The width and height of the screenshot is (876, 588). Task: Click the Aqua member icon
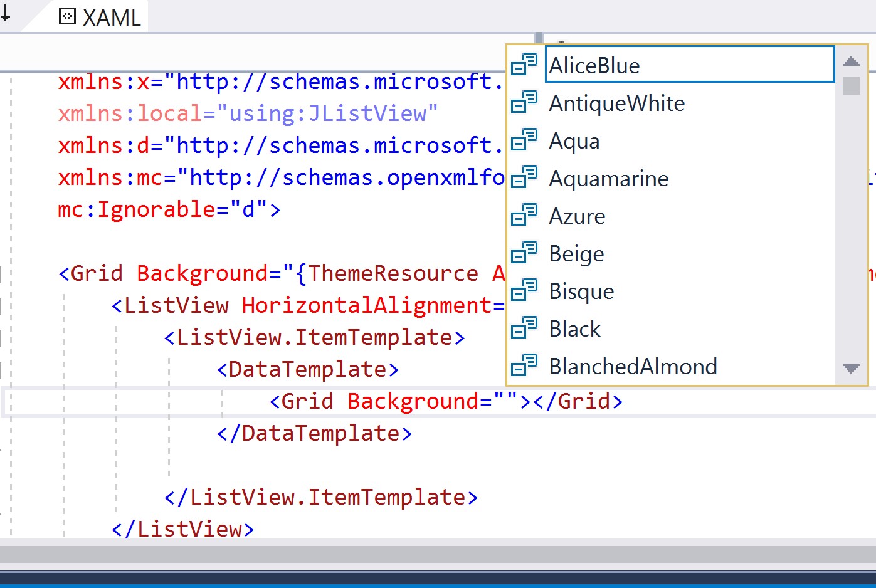click(x=524, y=139)
